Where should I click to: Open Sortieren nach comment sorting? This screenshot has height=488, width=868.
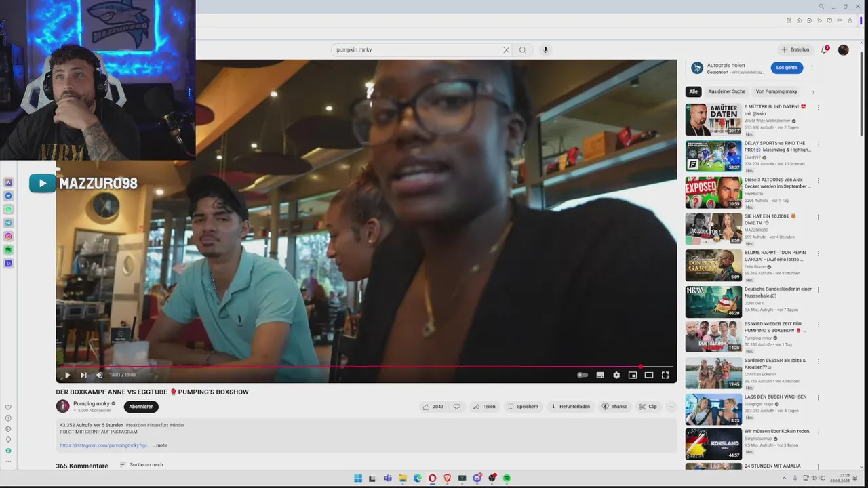pyautogui.click(x=142, y=465)
